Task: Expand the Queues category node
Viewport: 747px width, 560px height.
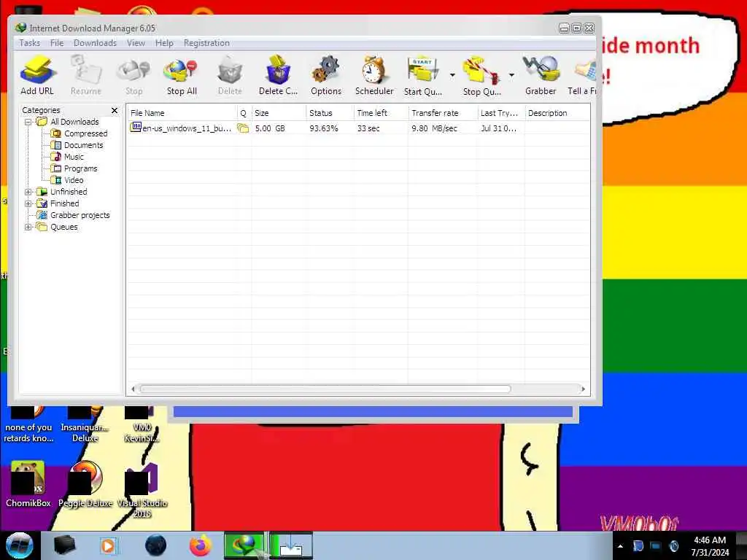Action: click(x=28, y=227)
